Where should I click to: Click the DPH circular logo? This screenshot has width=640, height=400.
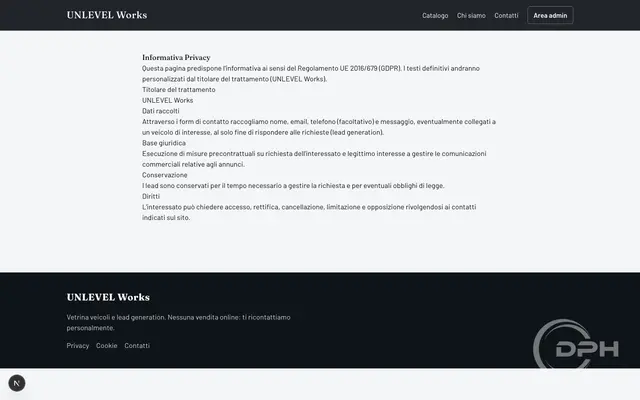(x=576, y=345)
